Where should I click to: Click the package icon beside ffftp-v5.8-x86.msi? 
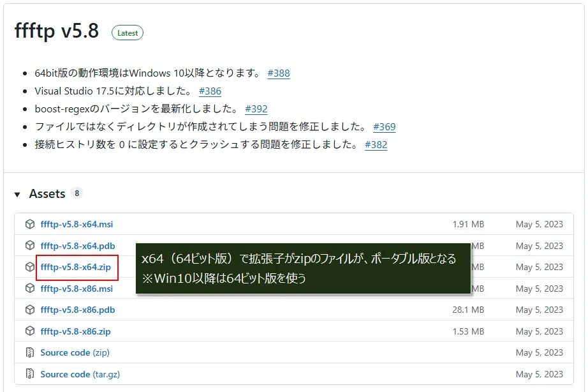click(x=29, y=289)
